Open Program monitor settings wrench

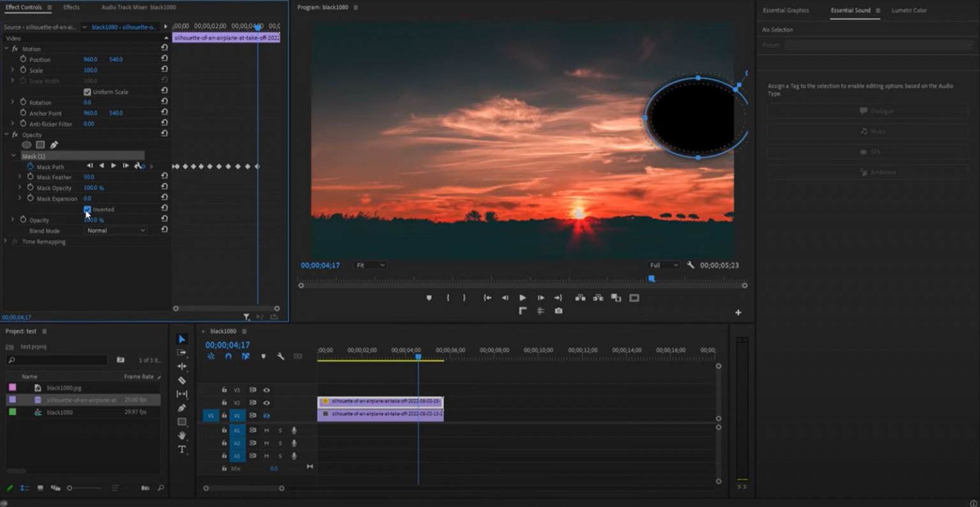point(690,265)
